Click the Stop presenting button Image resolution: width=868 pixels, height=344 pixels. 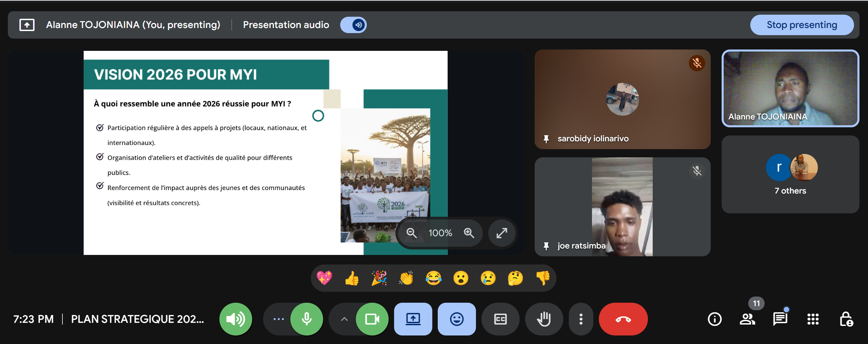click(801, 25)
